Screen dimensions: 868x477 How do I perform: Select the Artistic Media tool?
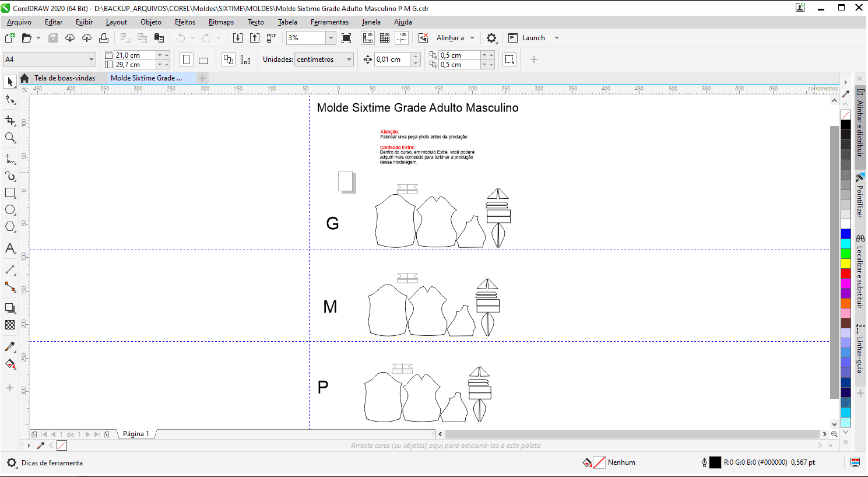coord(10,176)
